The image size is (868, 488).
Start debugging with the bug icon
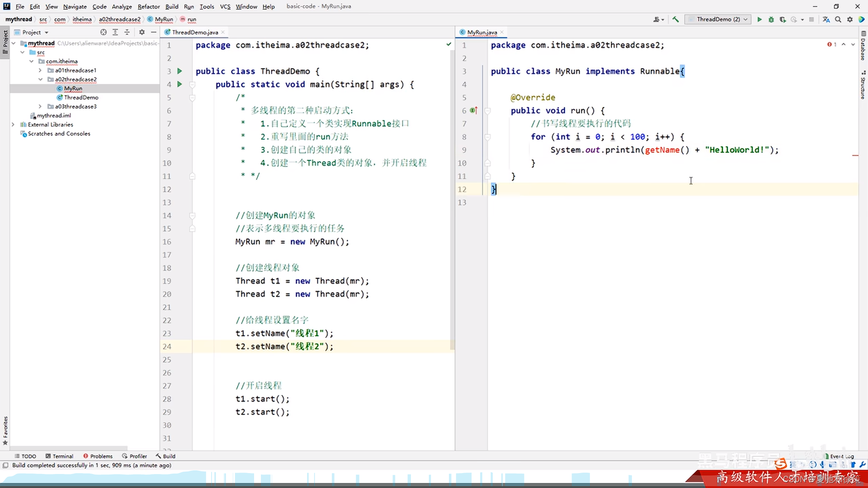click(x=771, y=19)
